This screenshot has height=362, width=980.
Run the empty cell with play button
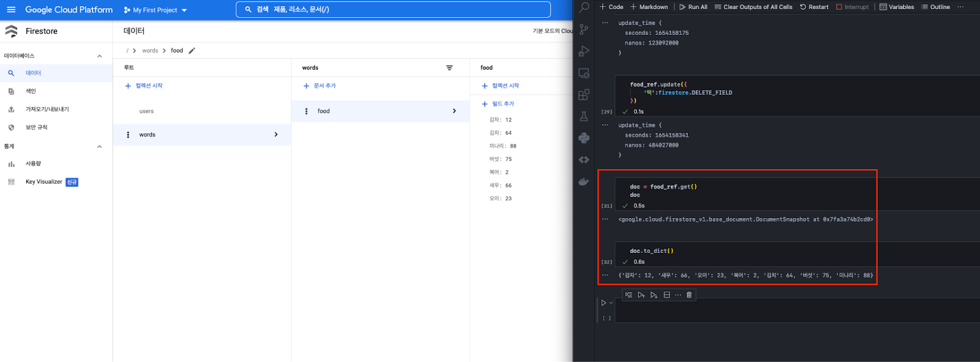coord(603,303)
